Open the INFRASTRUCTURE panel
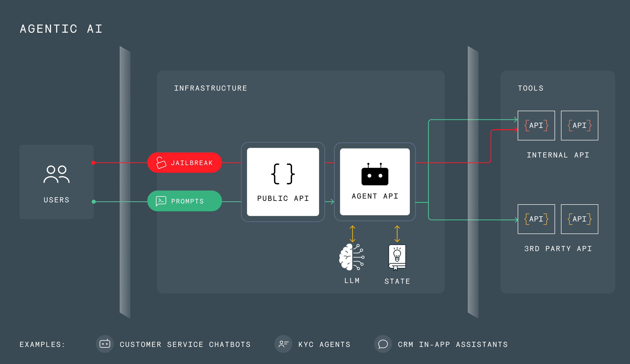630x364 pixels. (211, 88)
